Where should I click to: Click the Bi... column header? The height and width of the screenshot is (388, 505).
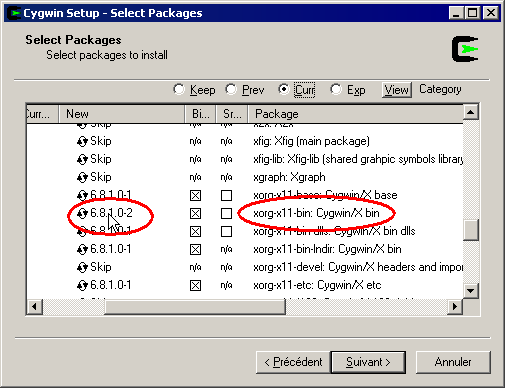200,114
